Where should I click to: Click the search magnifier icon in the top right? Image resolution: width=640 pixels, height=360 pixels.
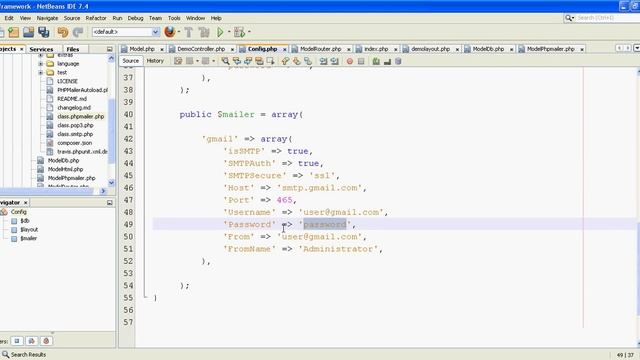click(569, 18)
